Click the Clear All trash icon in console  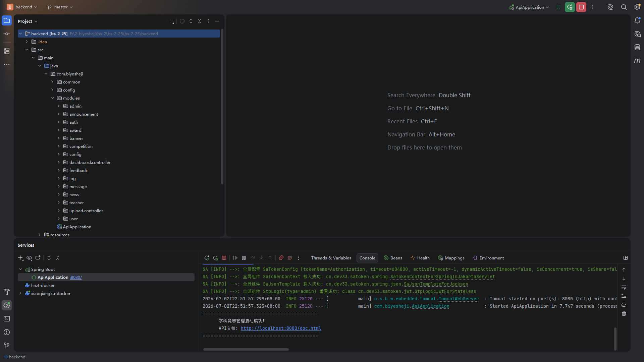624,313
